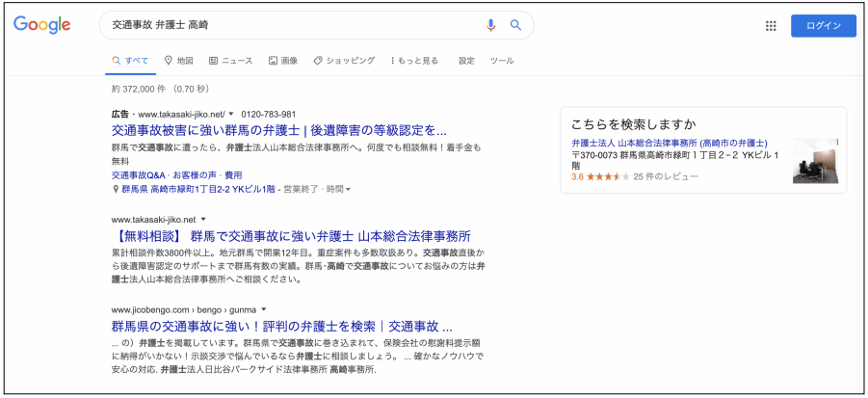Open result 群馬県の交通事故に強い！評判の弁護士を検索

tap(282, 325)
